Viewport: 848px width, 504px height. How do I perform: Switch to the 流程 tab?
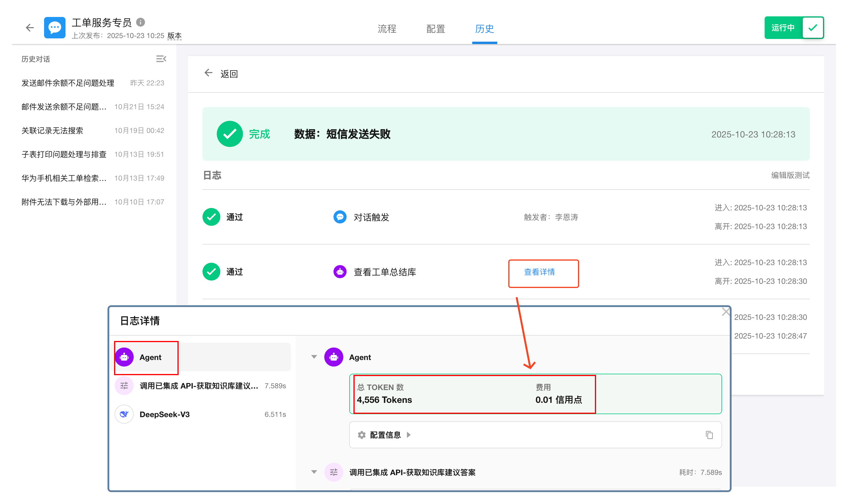point(387,29)
